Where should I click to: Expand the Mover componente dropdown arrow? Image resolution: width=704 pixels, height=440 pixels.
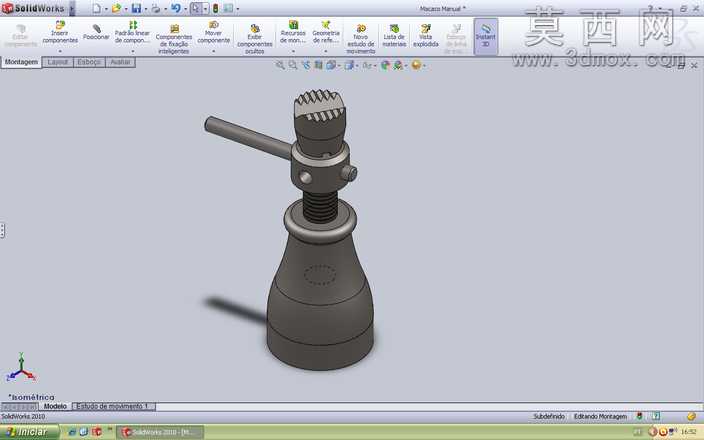tap(214, 51)
